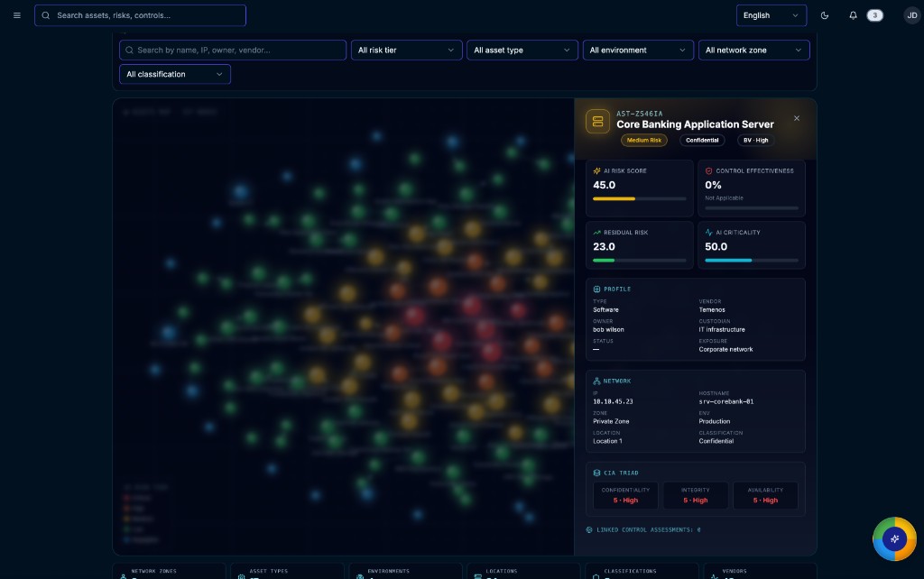Click the AI risk score value 45.0

tap(604, 185)
